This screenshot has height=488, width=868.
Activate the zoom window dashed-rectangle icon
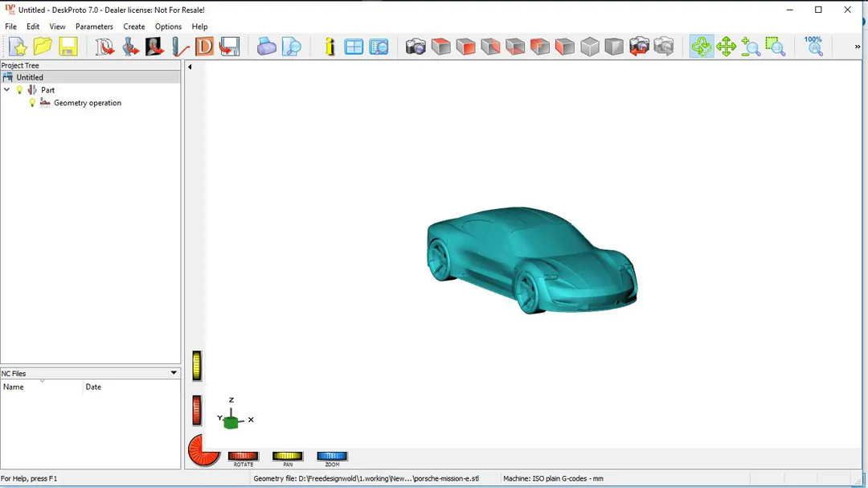(x=776, y=47)
